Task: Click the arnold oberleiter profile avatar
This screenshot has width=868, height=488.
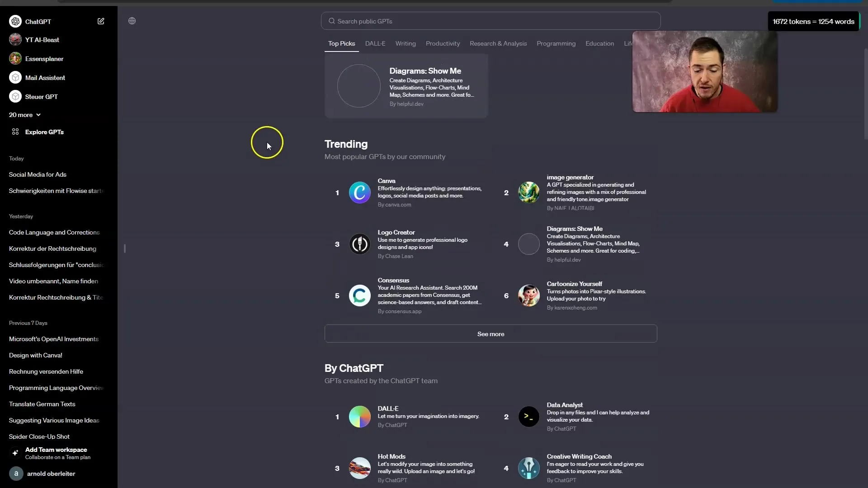Action: [x=16, y=474]
